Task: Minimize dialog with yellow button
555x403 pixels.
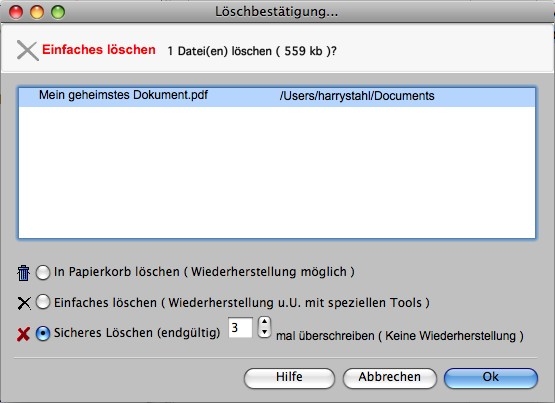Action: click(37, 12)
